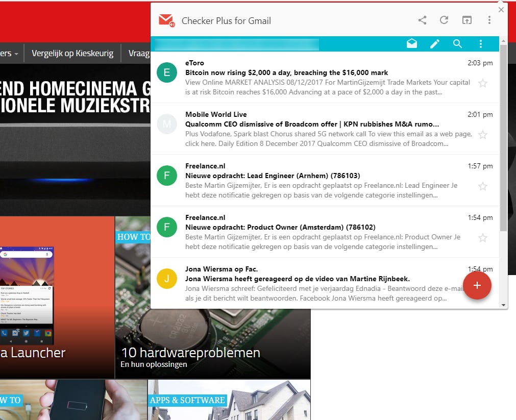Click the share icon in popup header

pos(422,20)
